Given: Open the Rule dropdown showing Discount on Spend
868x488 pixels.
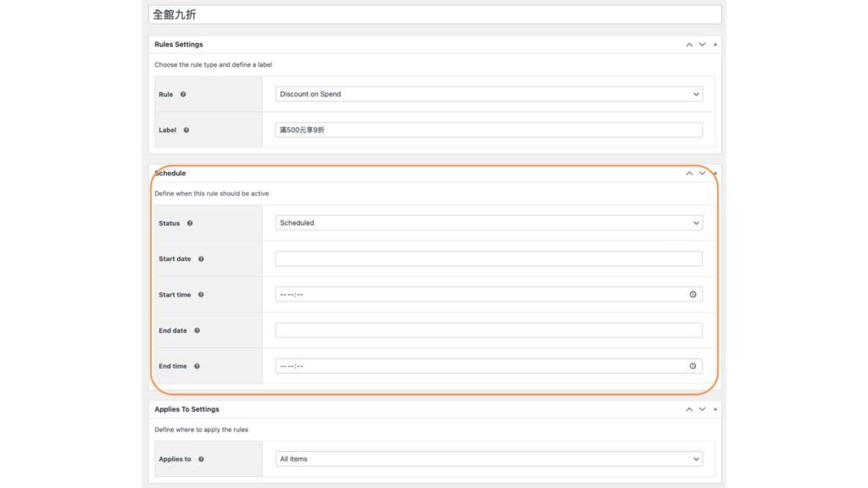Looking at the screenshot, I should [488, 94].
